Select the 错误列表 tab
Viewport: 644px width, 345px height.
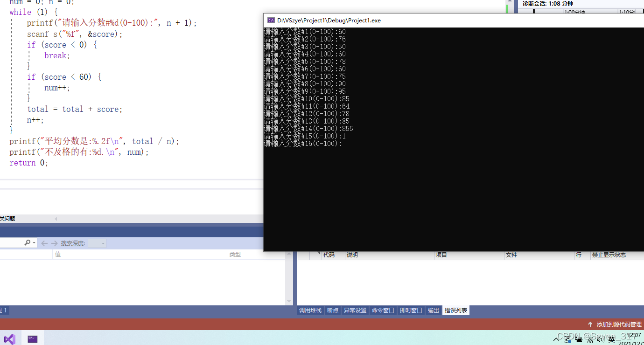456,310
